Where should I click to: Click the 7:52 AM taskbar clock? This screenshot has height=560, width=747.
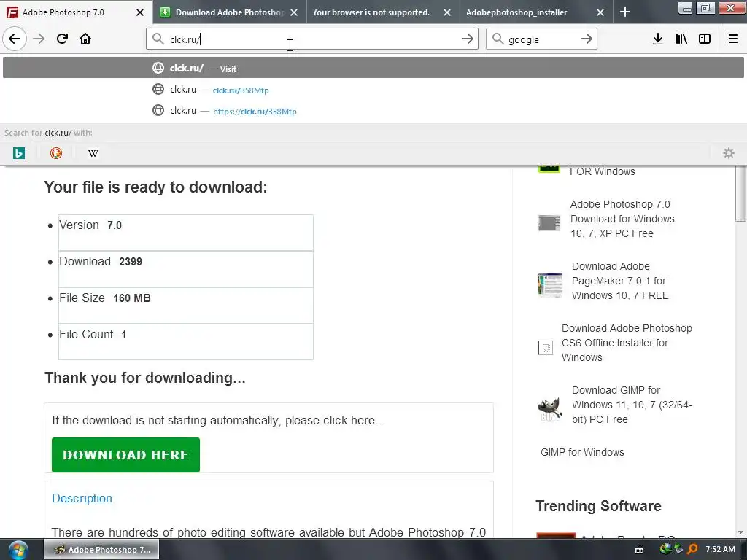tap(720, 549)
